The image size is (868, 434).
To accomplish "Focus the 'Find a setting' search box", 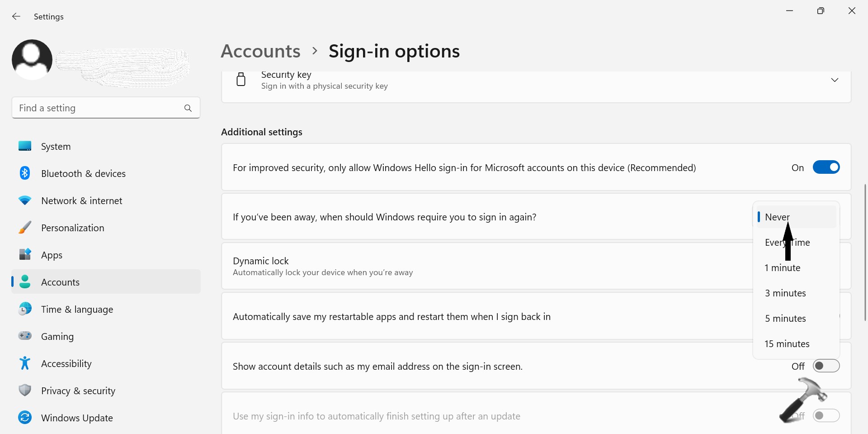I will pos(97,108).
